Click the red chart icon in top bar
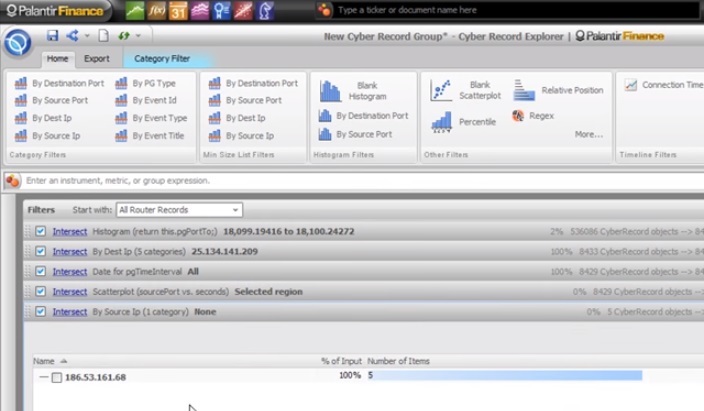The image size is (704, 411). point(243,11)
